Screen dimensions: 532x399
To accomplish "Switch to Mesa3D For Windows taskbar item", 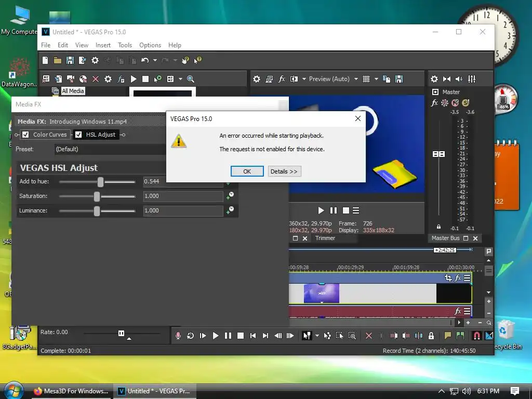I will click(71, 391).
